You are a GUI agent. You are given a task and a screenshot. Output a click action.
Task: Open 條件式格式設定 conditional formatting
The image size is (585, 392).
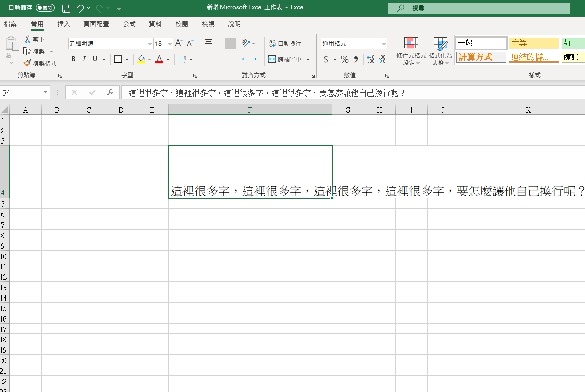(411, 51)
